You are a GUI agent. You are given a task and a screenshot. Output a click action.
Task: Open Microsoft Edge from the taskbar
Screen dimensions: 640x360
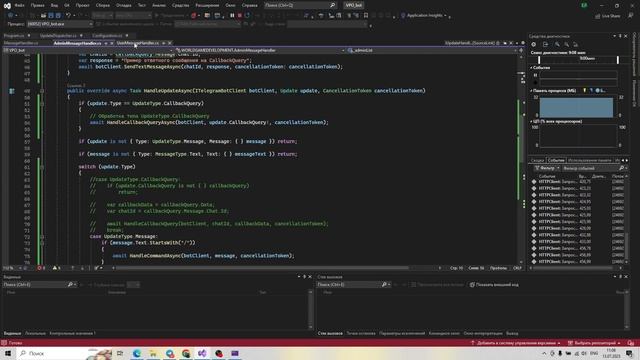tap(137, 353)
